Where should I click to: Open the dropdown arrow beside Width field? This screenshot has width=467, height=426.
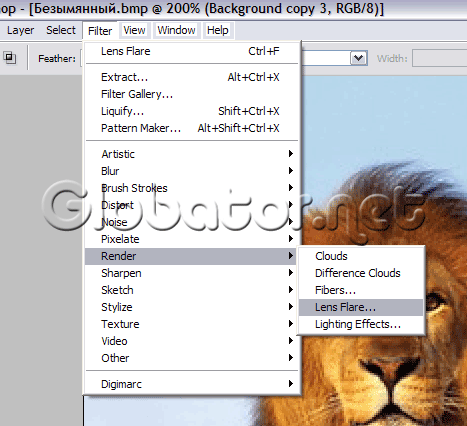click(359, 58)
